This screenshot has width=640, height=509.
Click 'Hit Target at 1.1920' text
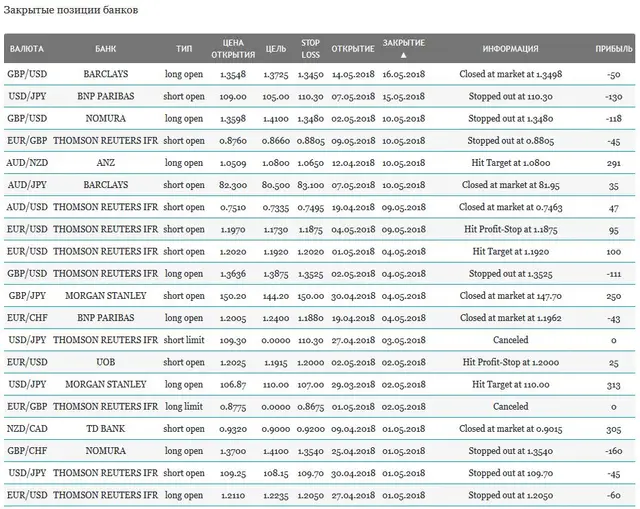[x=511, y=251]
